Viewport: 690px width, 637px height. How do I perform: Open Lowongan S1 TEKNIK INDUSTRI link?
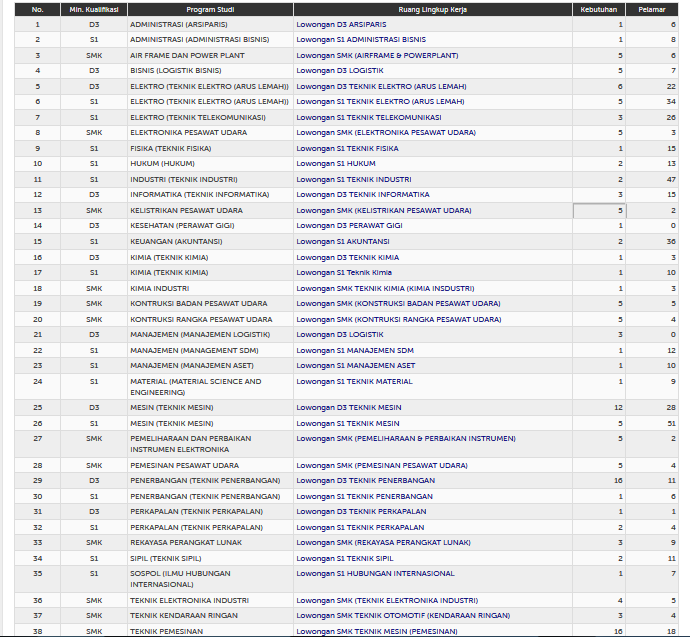pyautogui.click(x=354, y=179)
